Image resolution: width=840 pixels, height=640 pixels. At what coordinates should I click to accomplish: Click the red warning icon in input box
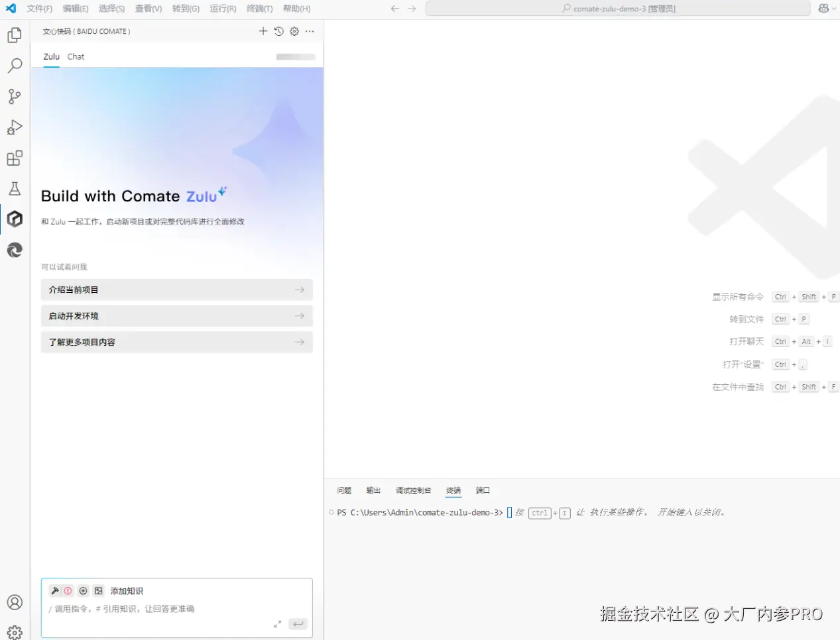tap(68, 591)
